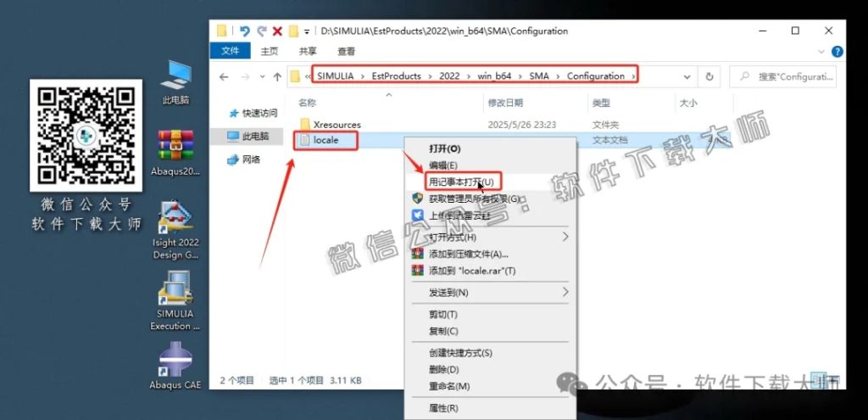Select the Xresources folder
Image resolution: width=868 pixels, height=420 pixels.
[x=330, y=125]
